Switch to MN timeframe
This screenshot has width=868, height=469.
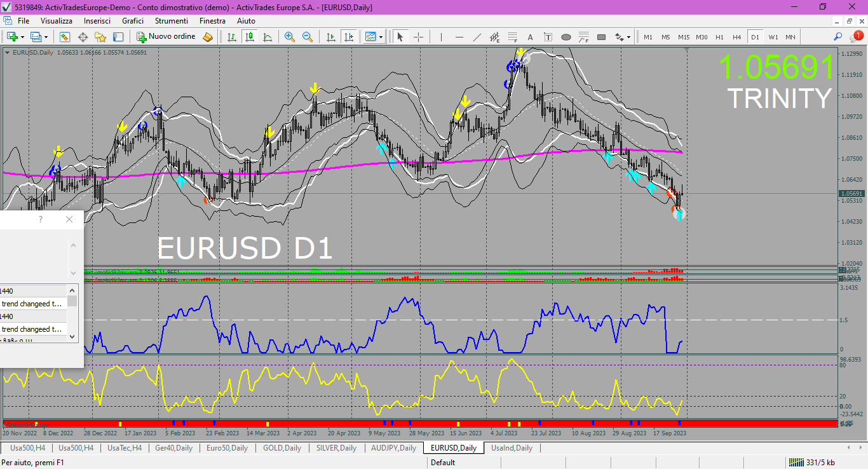pos(790,37)
